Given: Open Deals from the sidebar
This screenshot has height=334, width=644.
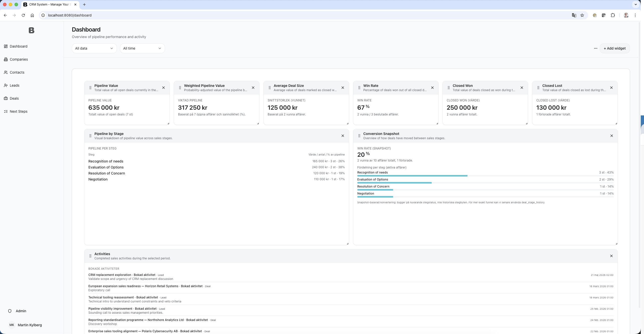Looking at the screenshot, I should pos(14,98).
